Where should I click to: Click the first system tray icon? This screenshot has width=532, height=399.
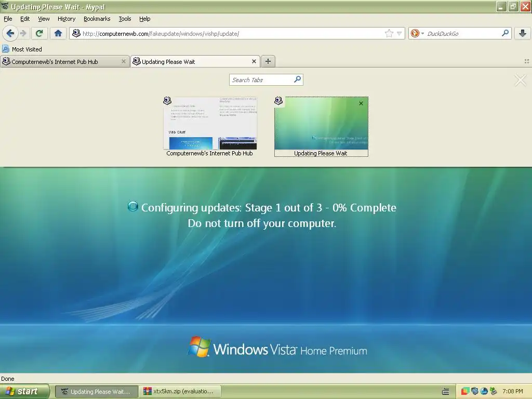[x=465, y=391]
